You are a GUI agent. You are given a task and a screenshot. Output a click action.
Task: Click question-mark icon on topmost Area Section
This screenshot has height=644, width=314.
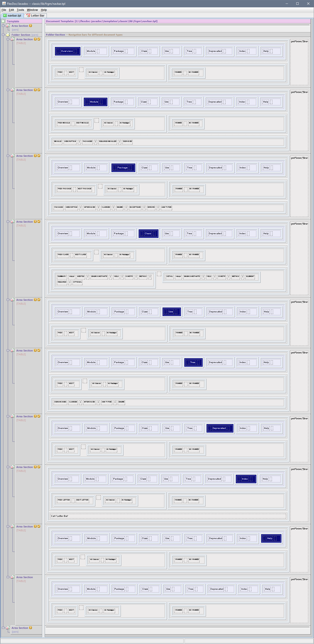click(31, 26)
